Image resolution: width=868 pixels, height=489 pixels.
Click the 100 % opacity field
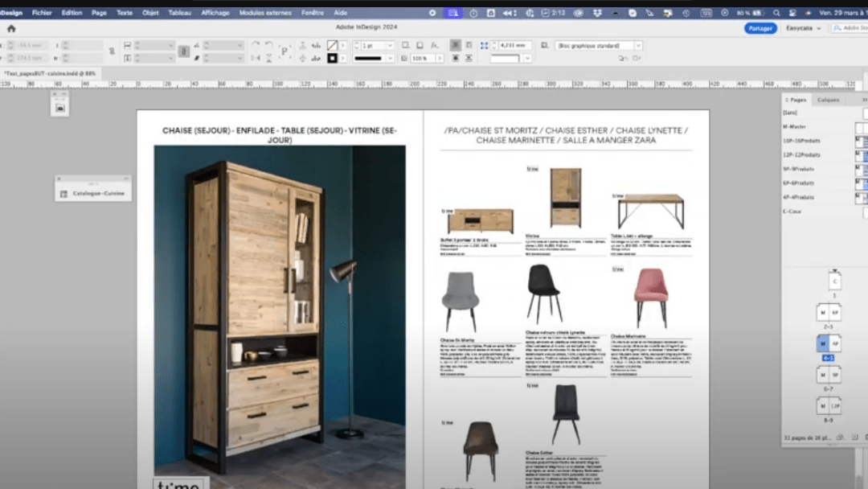[x=423, y=58]
